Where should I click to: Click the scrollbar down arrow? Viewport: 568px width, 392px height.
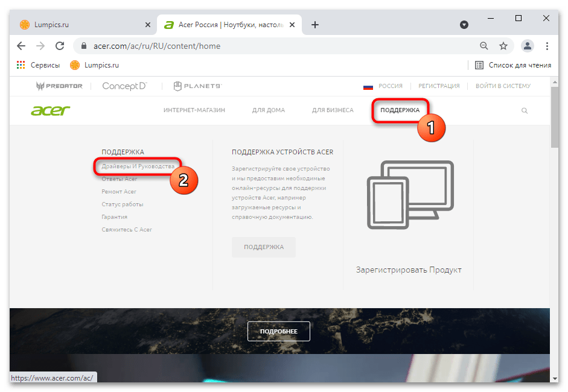click(555, 378)
